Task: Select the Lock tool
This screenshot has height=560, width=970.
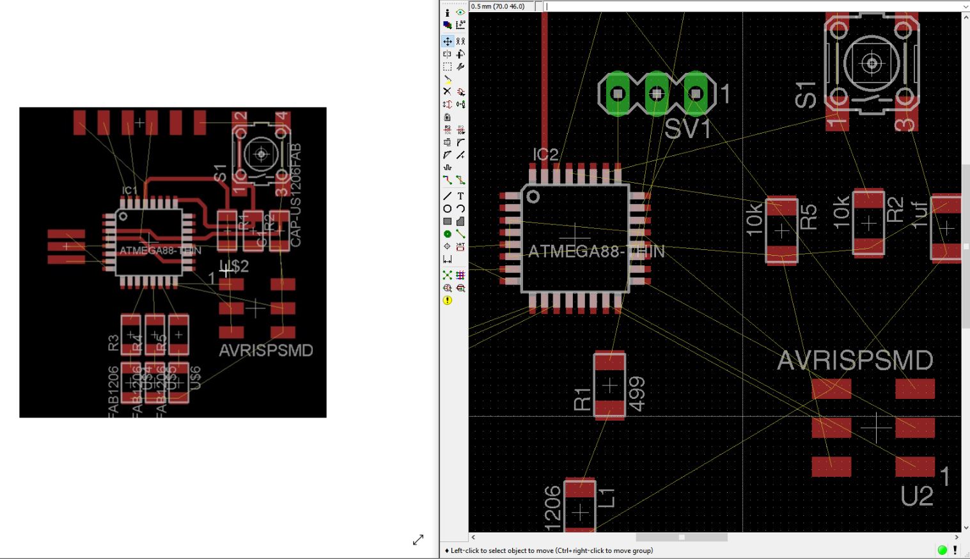Action: tap(447, 117)
